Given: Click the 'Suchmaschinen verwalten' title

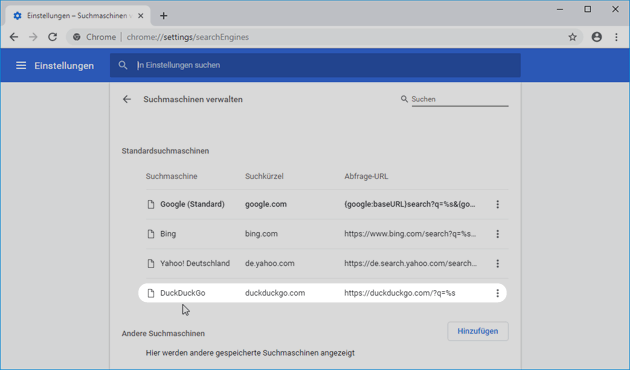Looking at the screenshot, I should point(193,99).
